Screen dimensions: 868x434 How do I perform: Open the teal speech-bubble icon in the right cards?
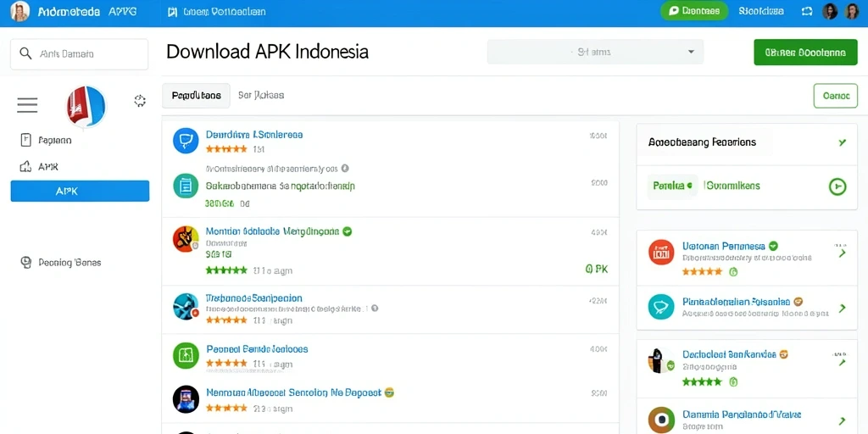(661, 307)
